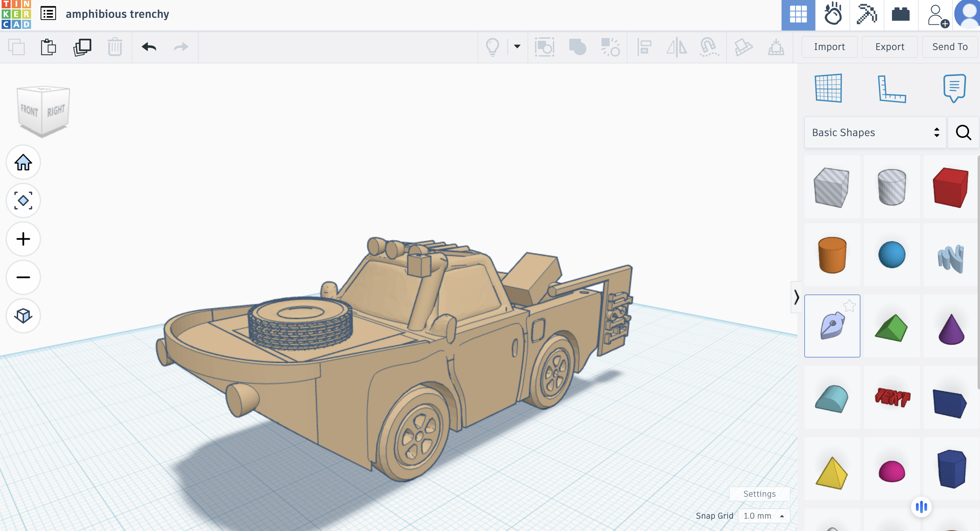Screen dimensions: 980x531
Task: Click the Mirror tool icon
Action: (677, 47)
